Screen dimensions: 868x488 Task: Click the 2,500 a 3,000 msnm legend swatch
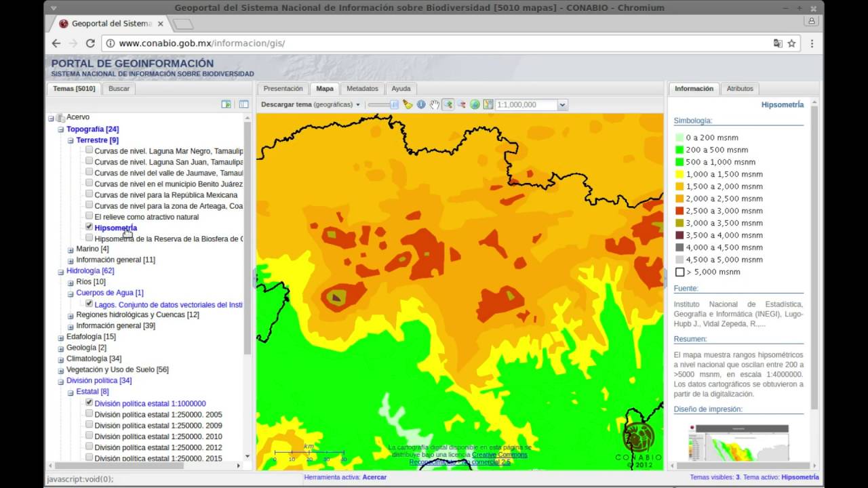pyautogui.click(x=679, y=211)
